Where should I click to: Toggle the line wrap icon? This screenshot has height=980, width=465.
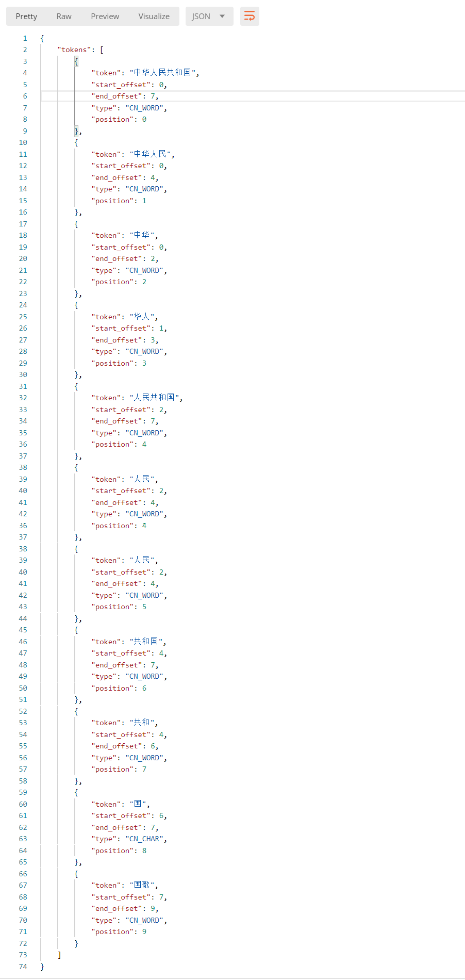click(250, 16)
